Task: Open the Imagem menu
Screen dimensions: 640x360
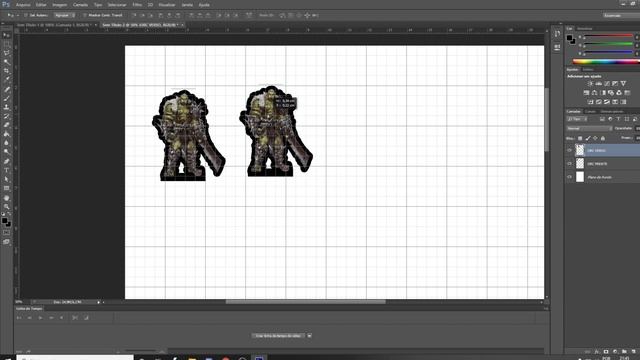Action: pos(59,5)
